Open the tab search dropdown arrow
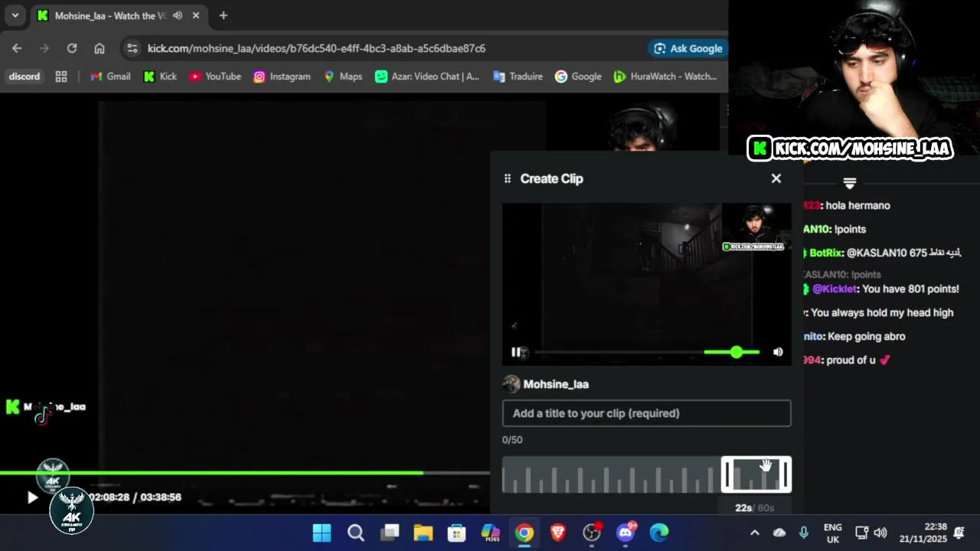980x551 pixels. [15, 15]
